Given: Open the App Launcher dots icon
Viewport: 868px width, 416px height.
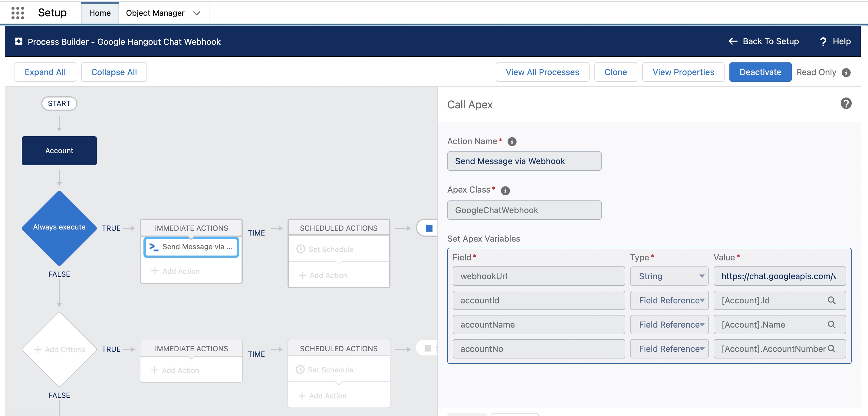Looking at the screenshot, I should point(18,13).
